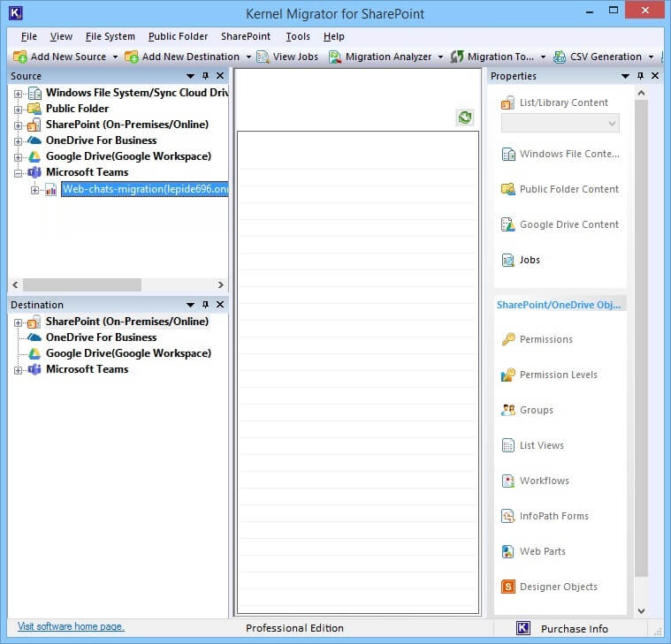Screen dimensions: 671x644
Task: Click the CSV Generation toolbar icon
Action: coord(560,57)
